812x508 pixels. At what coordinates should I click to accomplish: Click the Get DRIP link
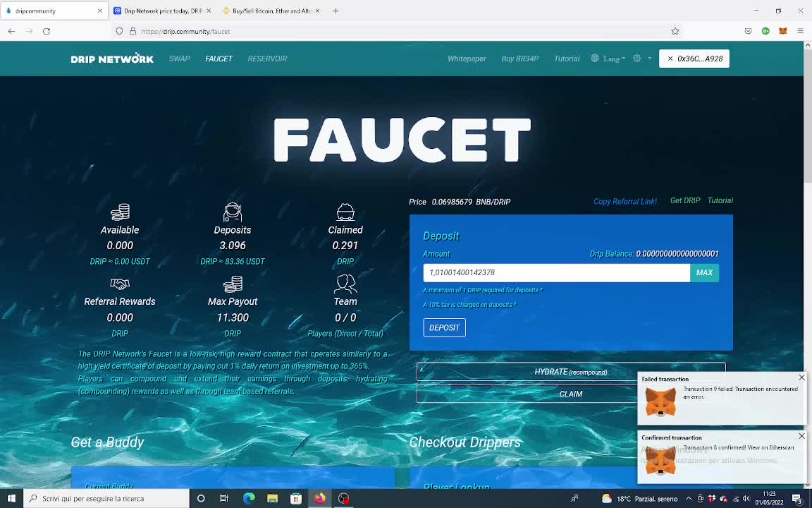(685, 200)
